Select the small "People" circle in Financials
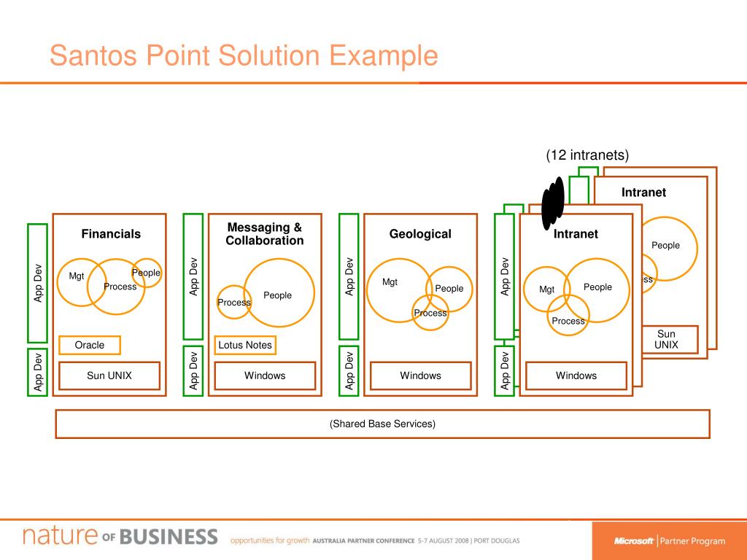This screenshot has width=747, height=560. point(147,273)
